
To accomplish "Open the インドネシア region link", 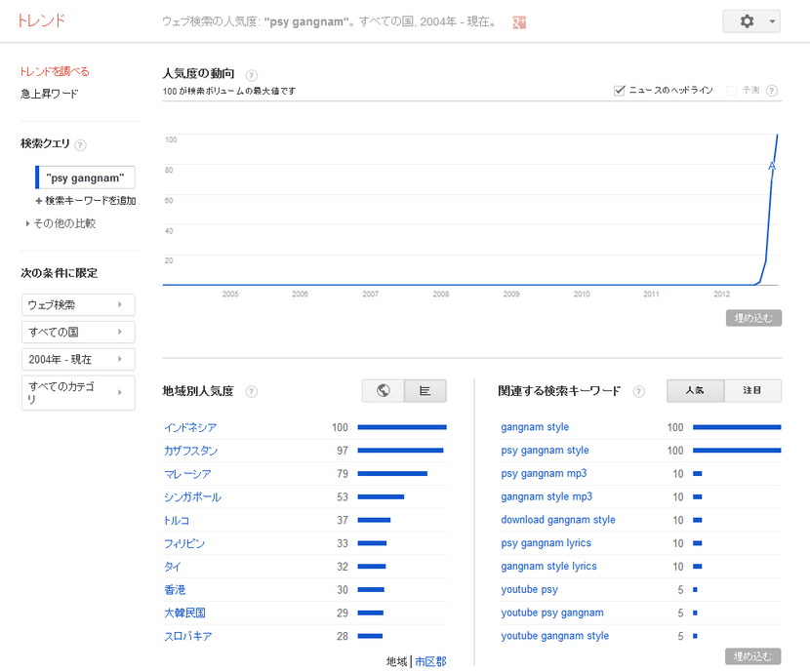I will point(190,427).
